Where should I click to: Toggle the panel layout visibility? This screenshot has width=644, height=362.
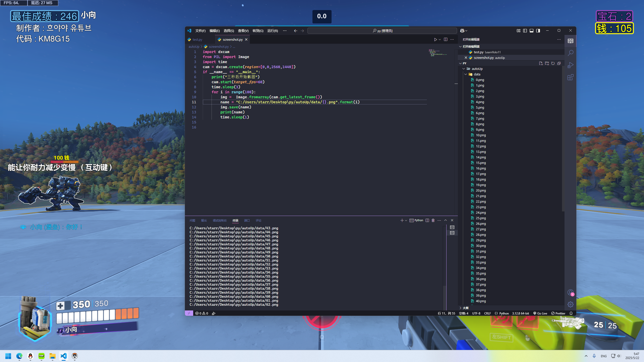(x=531, y=30)
